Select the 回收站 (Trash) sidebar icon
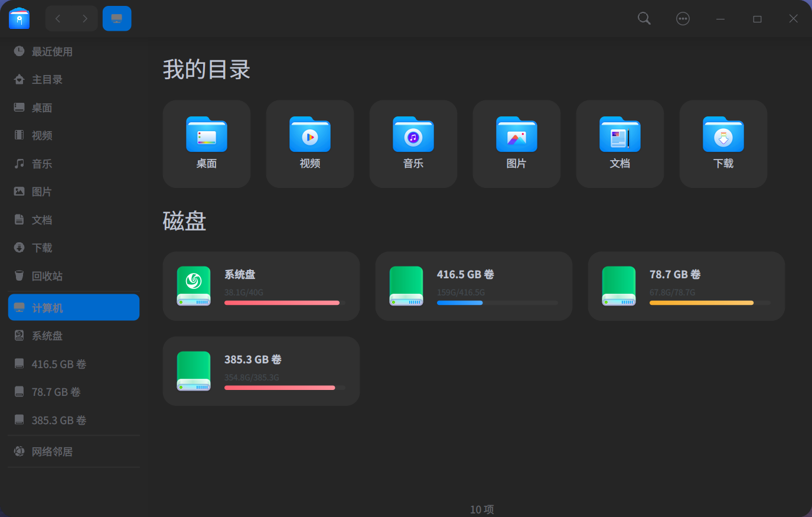This screenshot has height=517, width=812. (x=19, y=276)
